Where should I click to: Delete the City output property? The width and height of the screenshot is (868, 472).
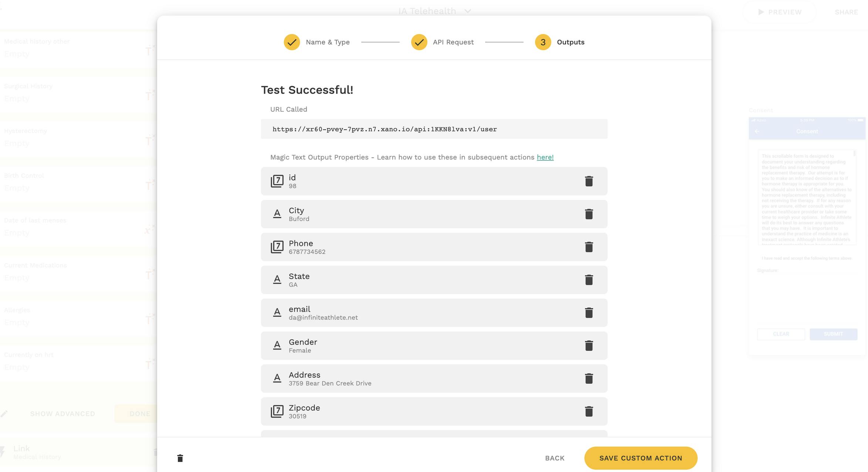589,214
